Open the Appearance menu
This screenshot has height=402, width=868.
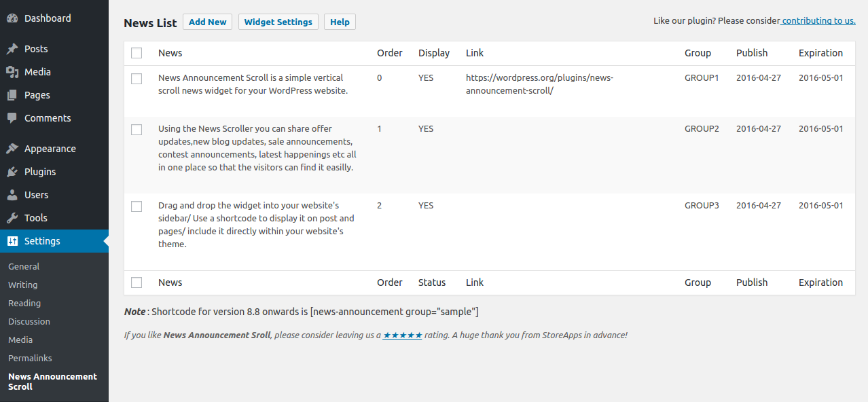[54, 149]
